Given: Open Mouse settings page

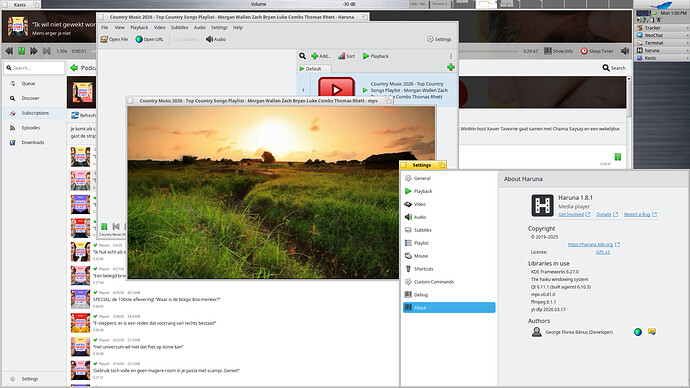Looking at the screenshot, I should 449,256.
